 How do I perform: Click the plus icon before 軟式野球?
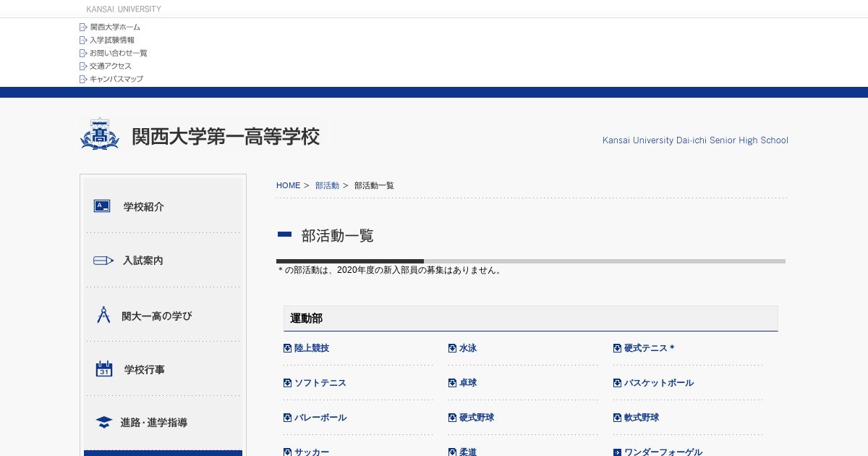click(x=617, y=418)
